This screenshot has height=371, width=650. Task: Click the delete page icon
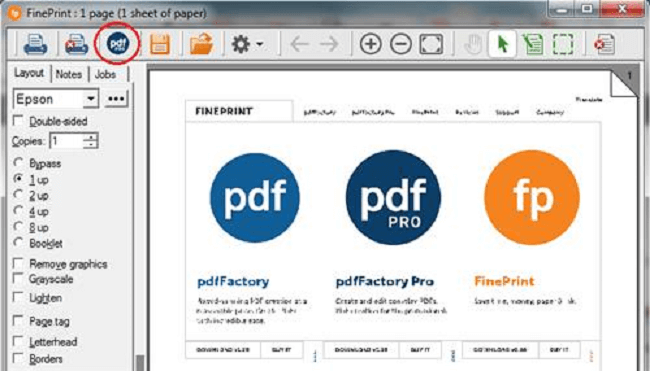point(604,44)
